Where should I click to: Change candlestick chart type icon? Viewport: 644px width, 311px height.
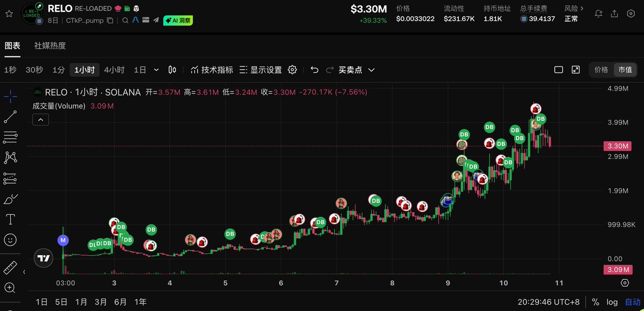coord(172,70)
